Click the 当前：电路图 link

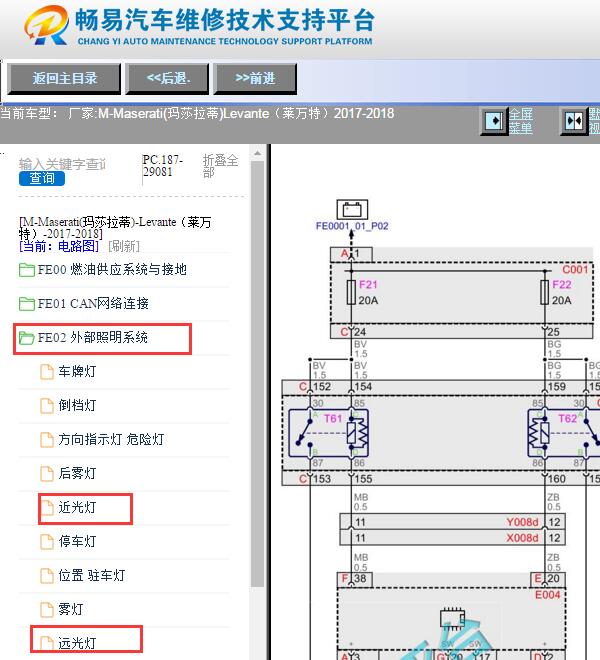[x=59, y=246]
